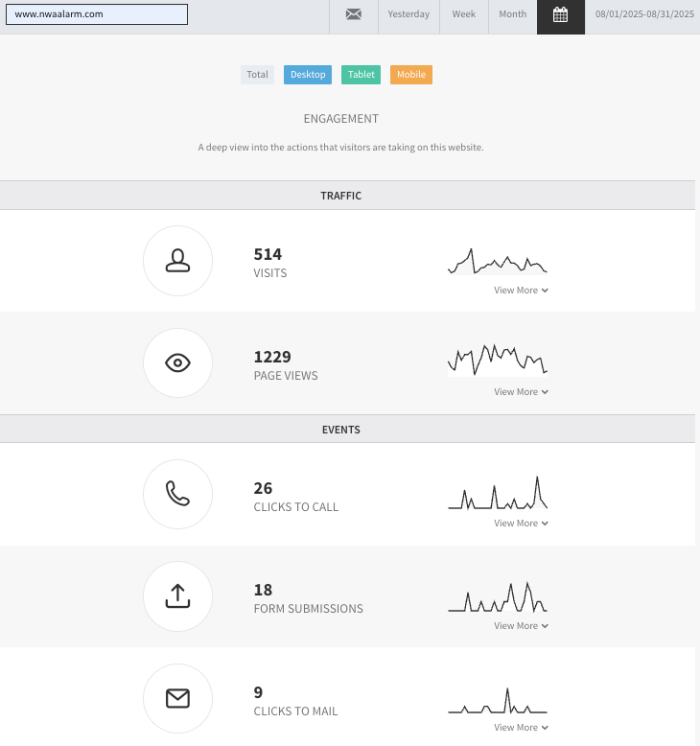Toggle the Mobile device filter
Viewport: 700px width, 746px height.
411,75
